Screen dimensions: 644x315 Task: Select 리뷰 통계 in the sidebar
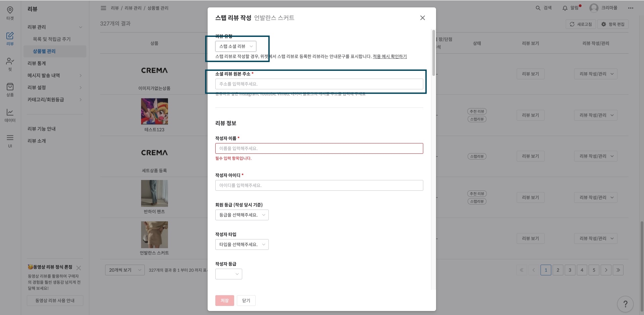[37, 63]
